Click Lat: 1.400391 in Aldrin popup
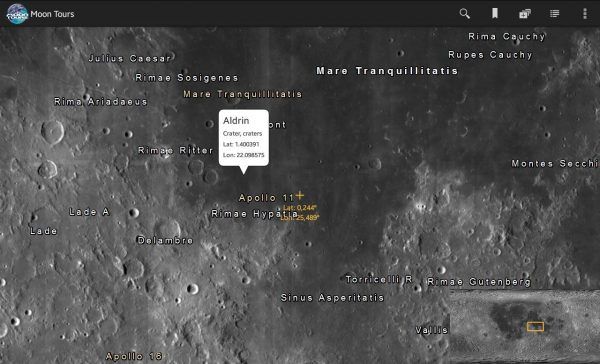 coord(241,144)
